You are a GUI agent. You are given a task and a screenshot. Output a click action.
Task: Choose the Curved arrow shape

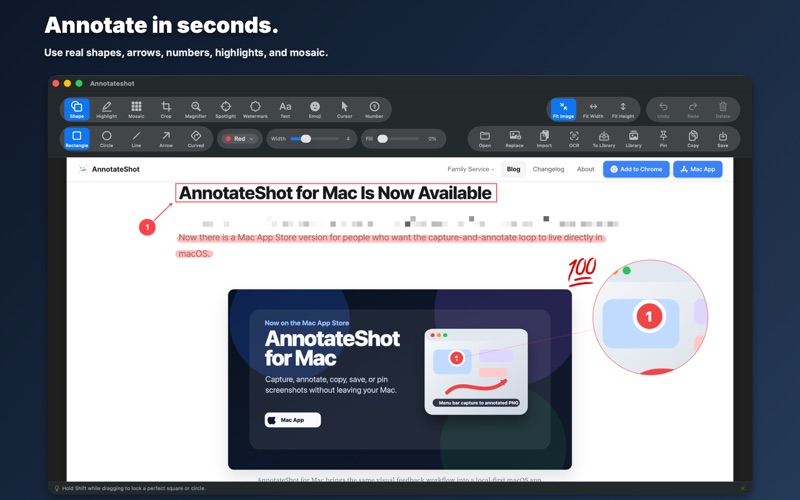(195, 138)
